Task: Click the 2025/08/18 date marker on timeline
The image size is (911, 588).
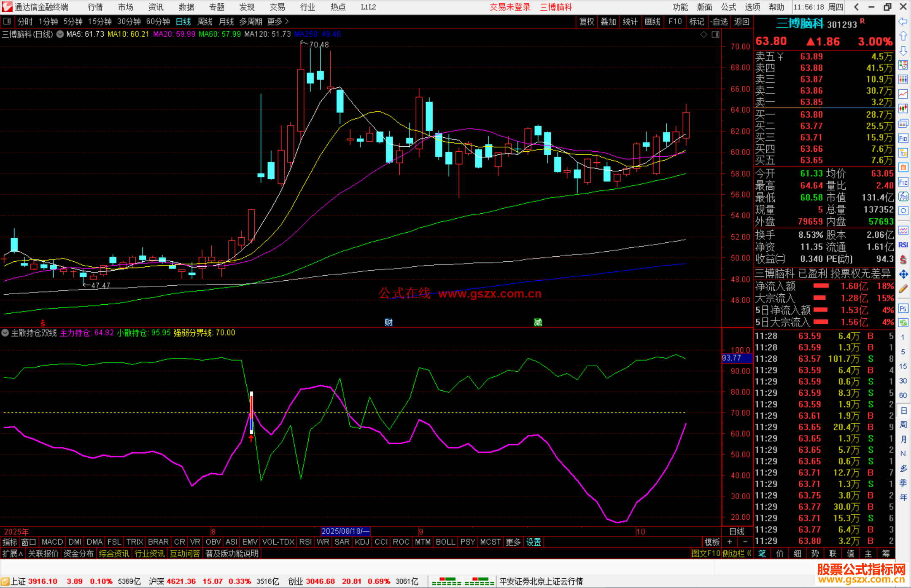Action: [x=345, y=531]
